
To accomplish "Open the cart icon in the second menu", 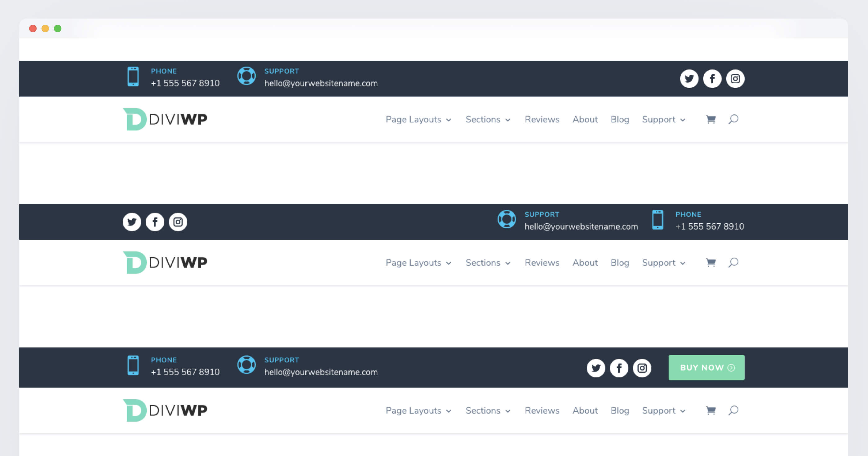I will click(x=711, y=262).
